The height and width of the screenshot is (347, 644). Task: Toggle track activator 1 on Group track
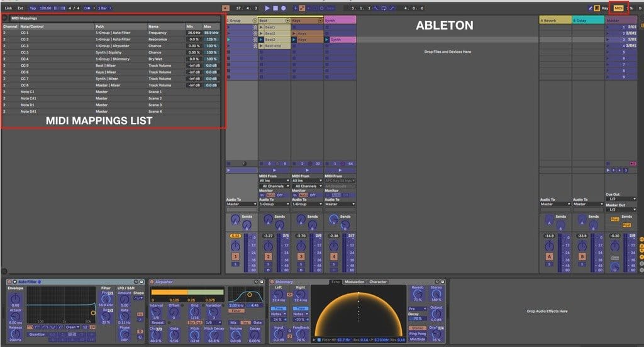[235, 256]
